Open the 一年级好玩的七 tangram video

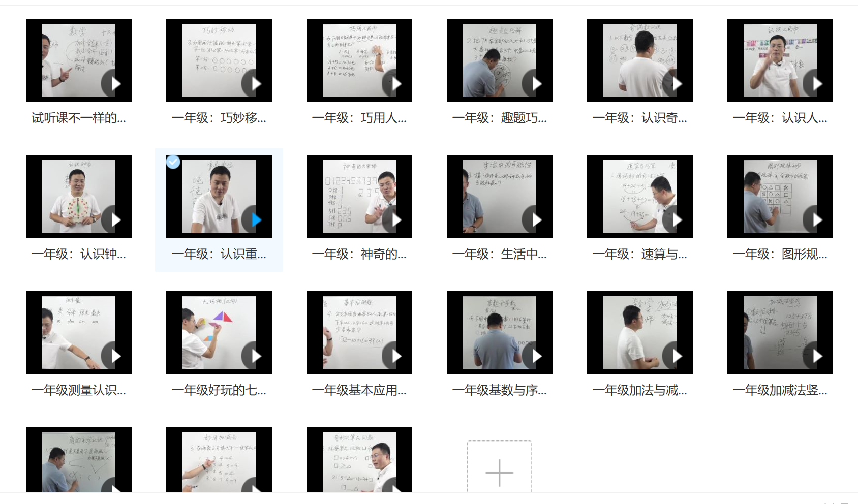pyautogui.click(x=219, y=333)
